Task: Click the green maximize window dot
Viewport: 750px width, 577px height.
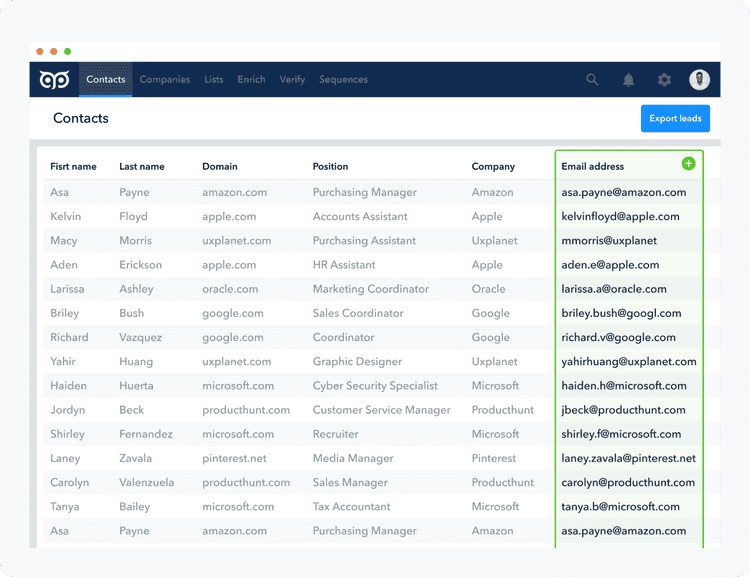Action: (x=67, y=51)
